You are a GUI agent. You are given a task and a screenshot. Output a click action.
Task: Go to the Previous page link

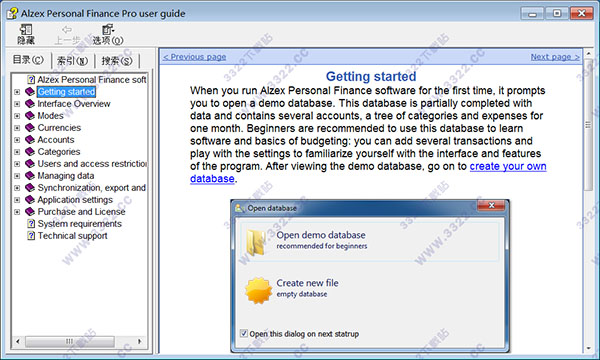click(194, 57)
